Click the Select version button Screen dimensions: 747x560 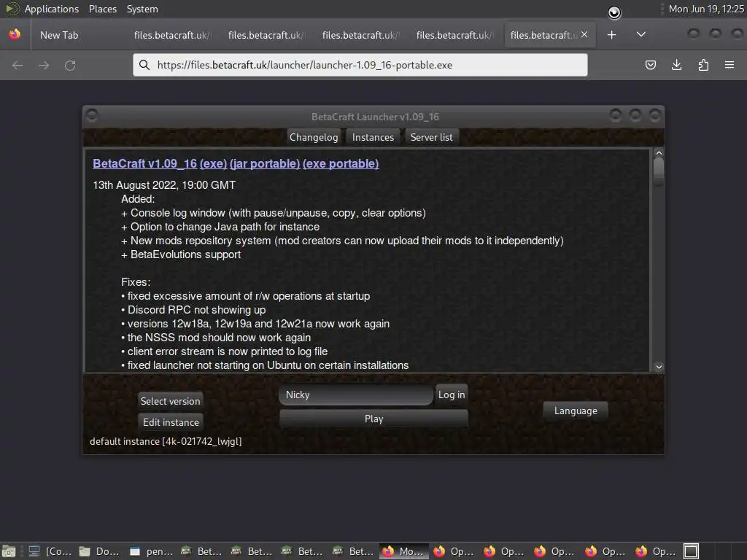coord(171,401)
